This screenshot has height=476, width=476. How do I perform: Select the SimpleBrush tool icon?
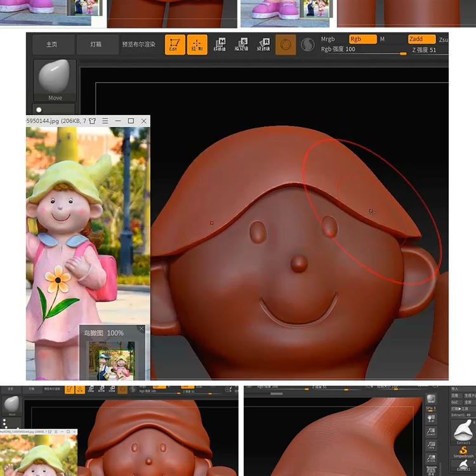(x=463, y=452)
